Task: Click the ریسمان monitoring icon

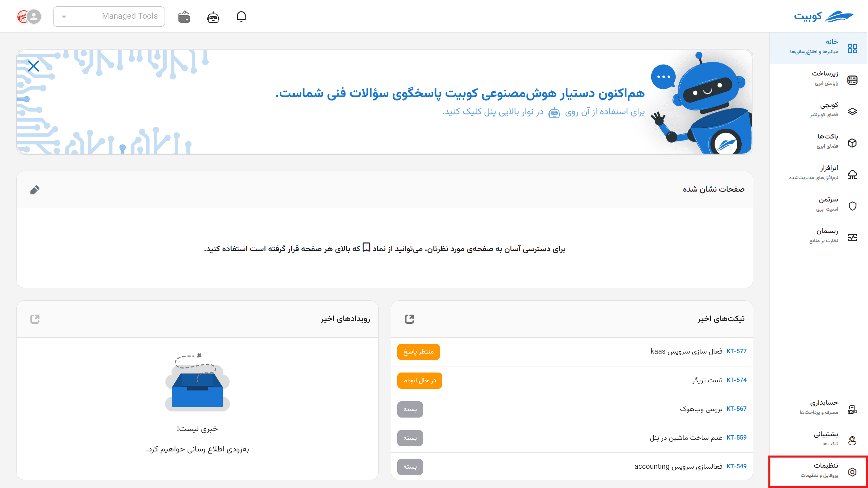Action: tap(852, 237)
